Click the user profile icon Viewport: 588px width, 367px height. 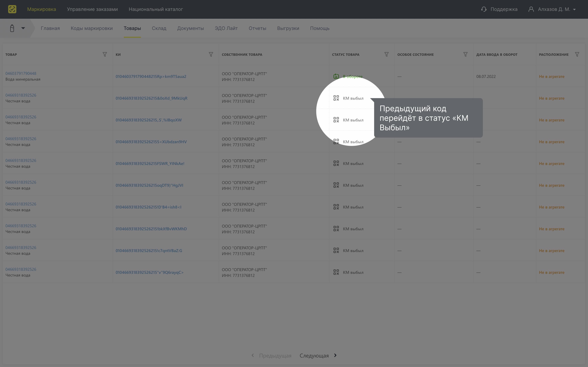531,9
